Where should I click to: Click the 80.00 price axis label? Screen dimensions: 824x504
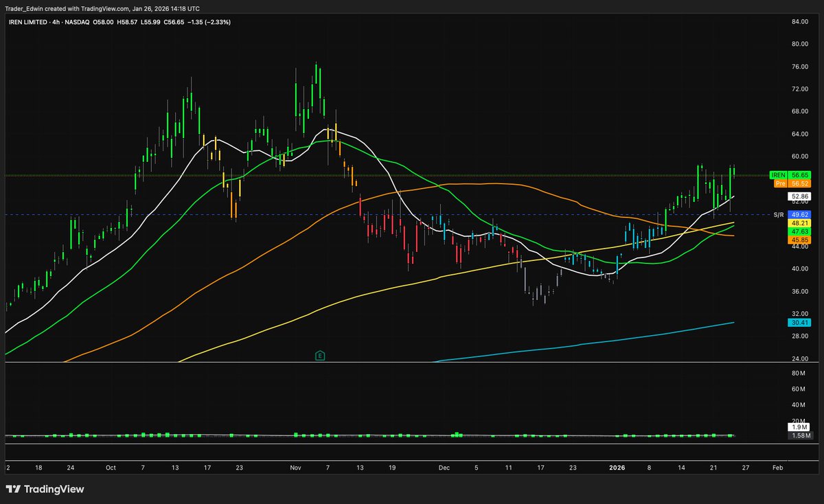(800, 44)
